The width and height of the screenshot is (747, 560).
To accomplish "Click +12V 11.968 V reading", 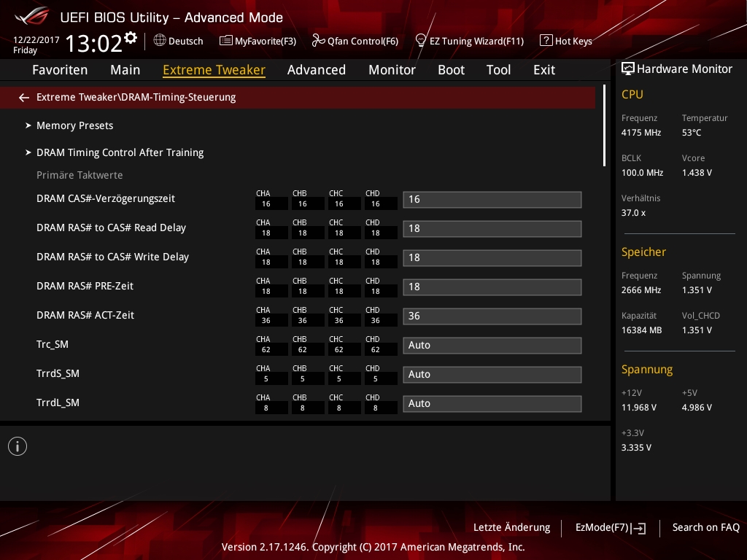I will click(x=639, y=408).
